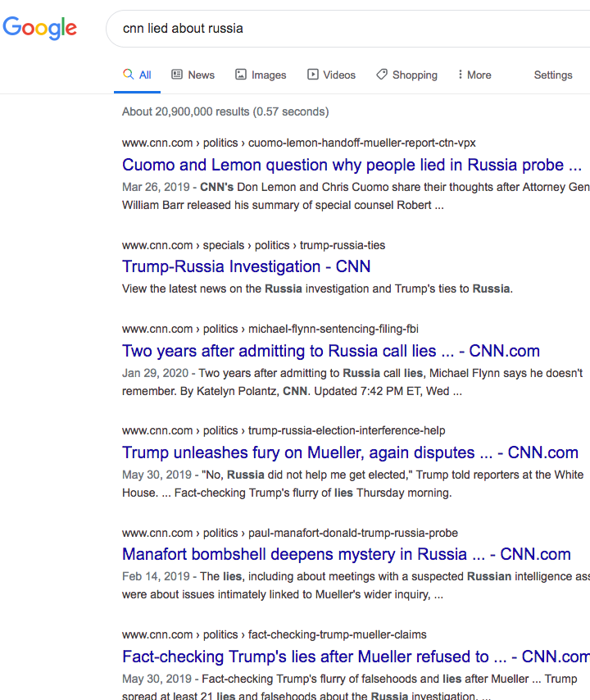This screenshot has width=590, height=700.
Task: Click the trump-russia-ties URL breadcrumb
Action: [x=253, y=245]
